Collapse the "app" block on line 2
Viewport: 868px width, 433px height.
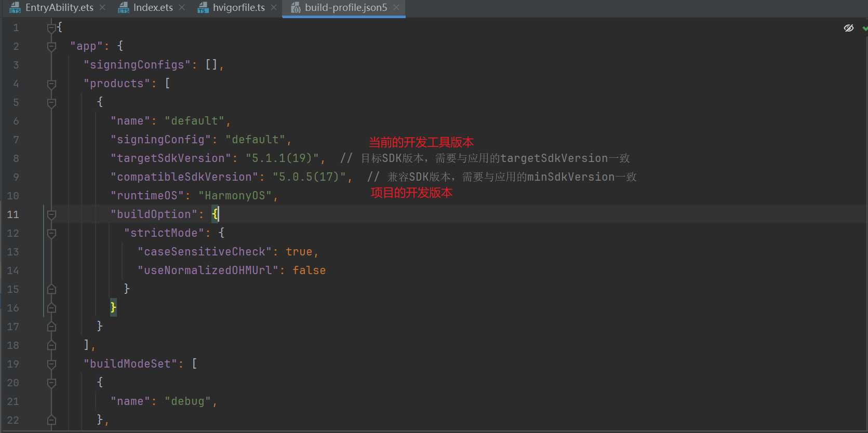point(51,47)
